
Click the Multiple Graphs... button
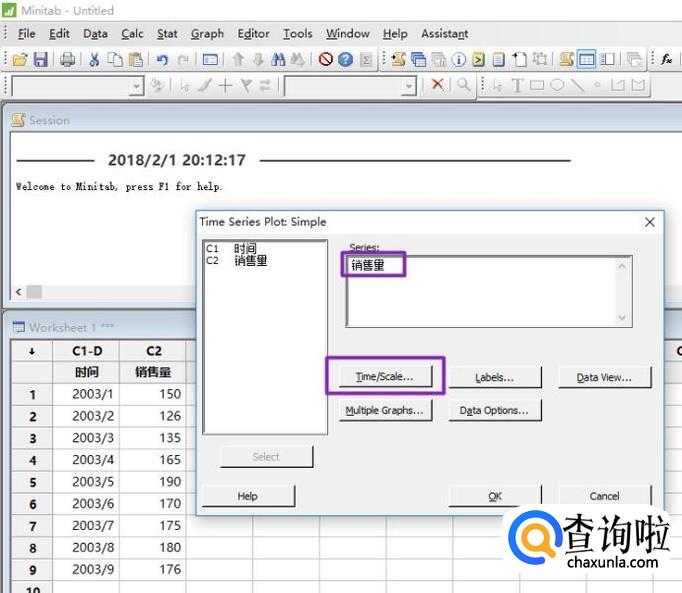pos(385,410)
